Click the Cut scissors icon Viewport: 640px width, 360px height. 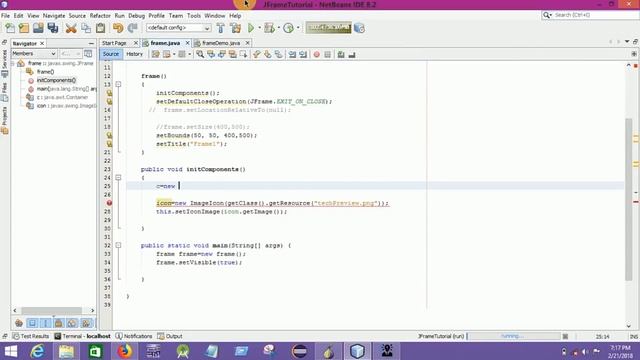pyautogui.click(x=71, y=28)
